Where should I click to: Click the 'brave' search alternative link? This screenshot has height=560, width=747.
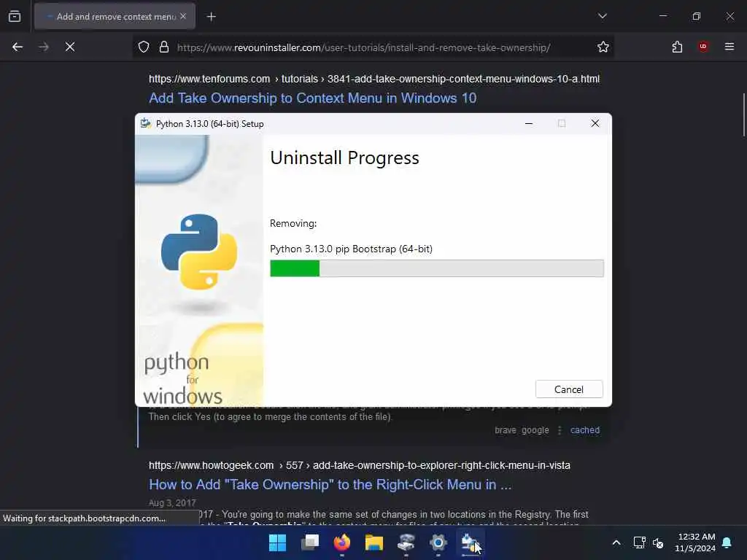[x=505, y=430]
